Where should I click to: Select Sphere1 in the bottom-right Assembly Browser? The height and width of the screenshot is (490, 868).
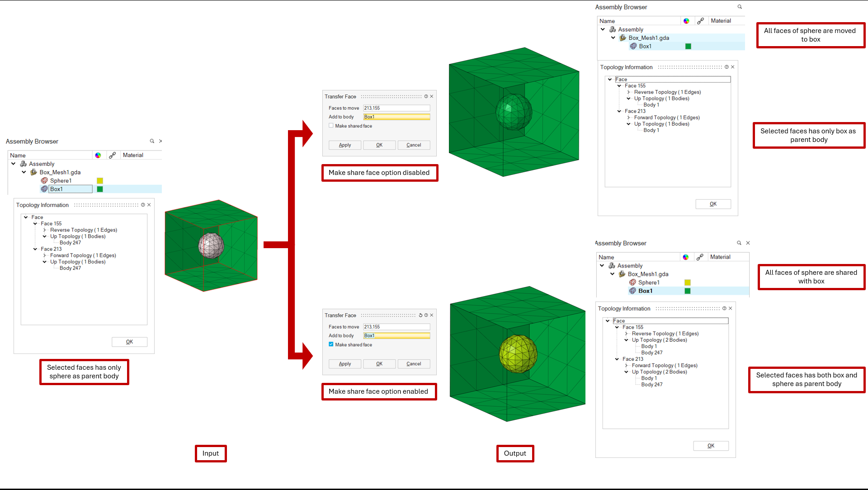pos(649,283)
